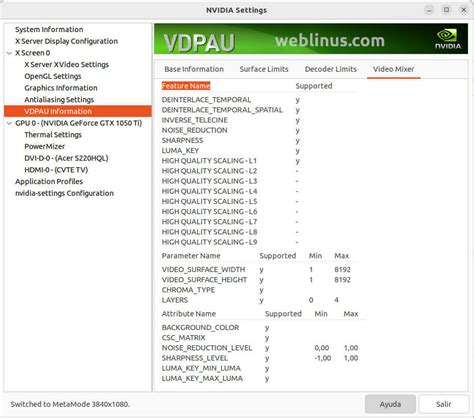The image size is (474, 418).
Task: Click the VIDEO_SURFACE_WIDTH parameter
Action: pos(203,269)
